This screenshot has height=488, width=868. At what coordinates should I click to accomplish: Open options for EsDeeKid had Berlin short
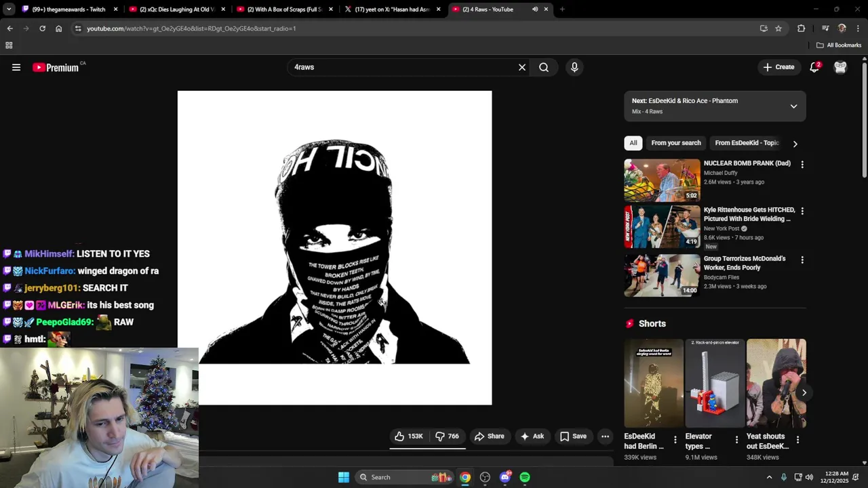pyautogui.click(x=675, y=440)
